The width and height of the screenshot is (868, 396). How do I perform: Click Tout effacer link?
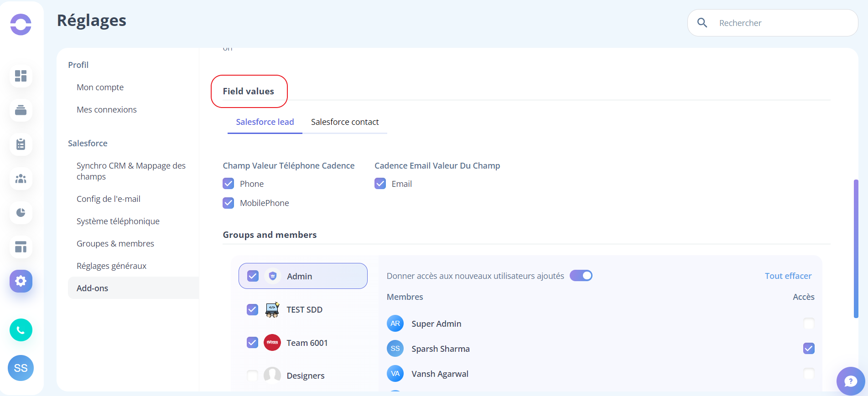click(788, 276)
